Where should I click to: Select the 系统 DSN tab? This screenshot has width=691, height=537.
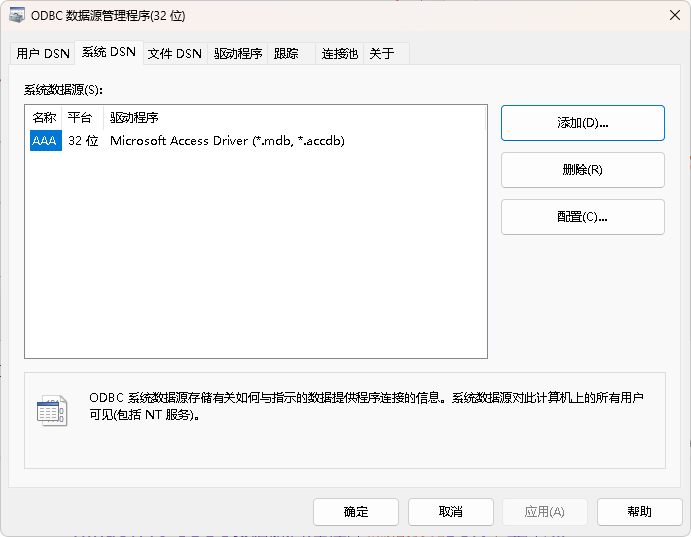(108, 53)
